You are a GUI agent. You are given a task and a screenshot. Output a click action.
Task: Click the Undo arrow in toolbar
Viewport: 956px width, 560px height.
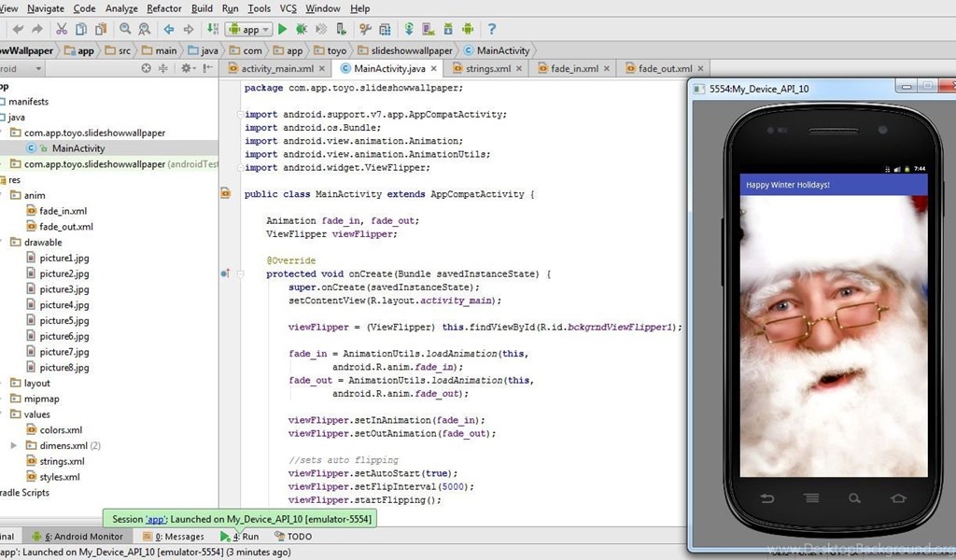[x=18, y=30]
